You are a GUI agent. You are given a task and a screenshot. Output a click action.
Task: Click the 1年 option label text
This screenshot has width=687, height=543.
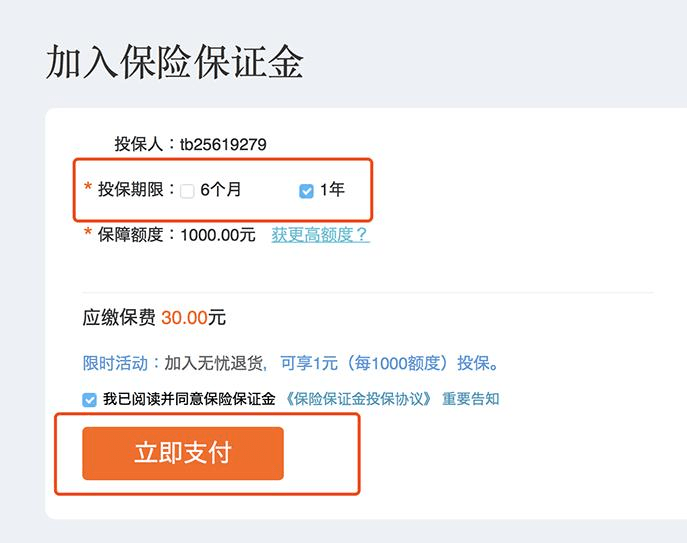pyautogui.click(x=332, y=189)
